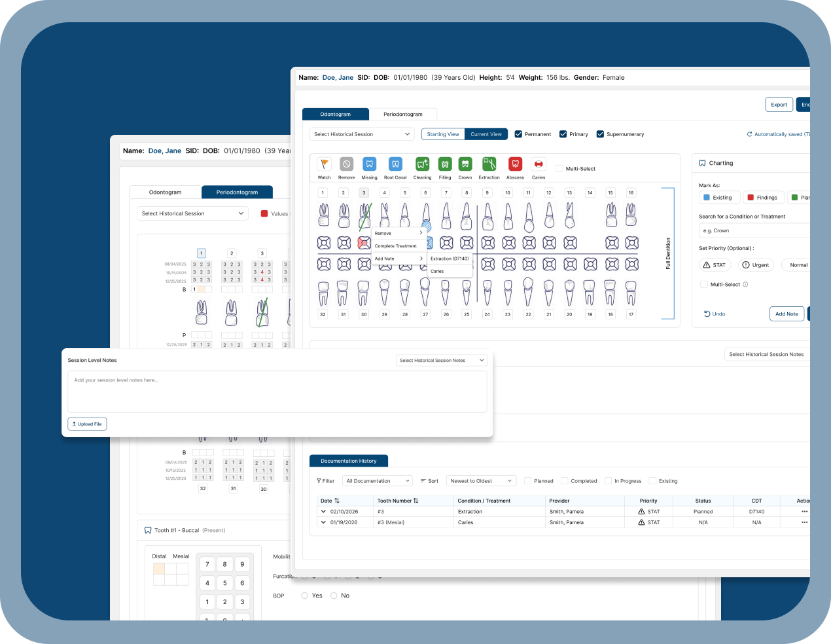Select the Watch flag tool icon
Image resolution: width=831 pixels, height=644 pixels.
(x=325, y=164)
